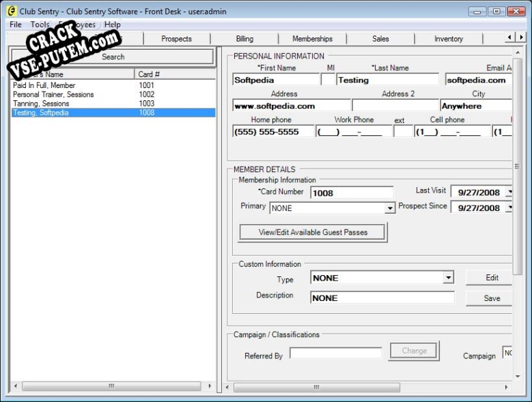
Task: Minimize the Club Sentry window
Action: tap(477, 12)
